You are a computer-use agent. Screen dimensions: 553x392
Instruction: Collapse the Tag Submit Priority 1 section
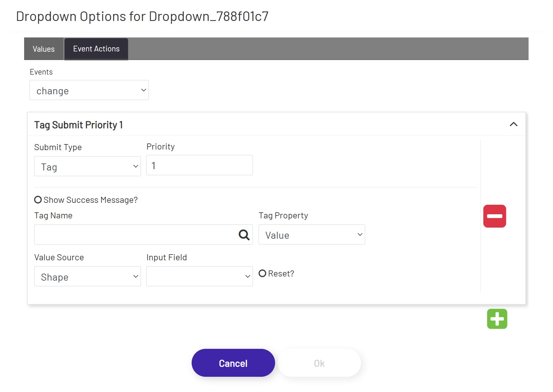click(x=514, y=124)
